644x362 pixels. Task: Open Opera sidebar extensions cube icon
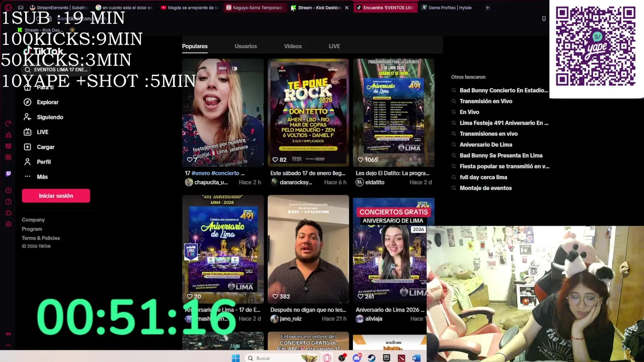(8, 213)
